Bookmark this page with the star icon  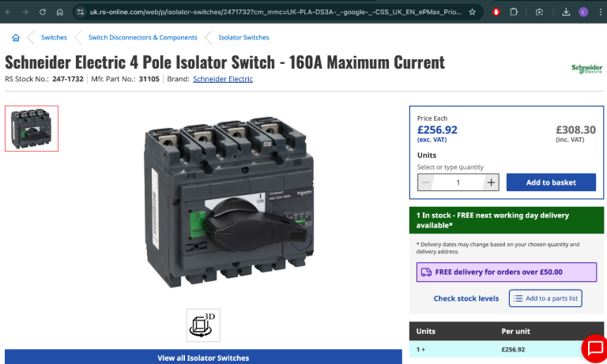[473, 12]
